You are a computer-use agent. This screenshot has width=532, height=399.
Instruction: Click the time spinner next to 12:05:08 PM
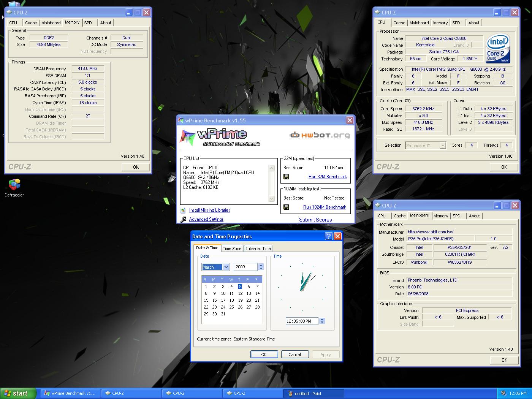(x=322, y=321)
